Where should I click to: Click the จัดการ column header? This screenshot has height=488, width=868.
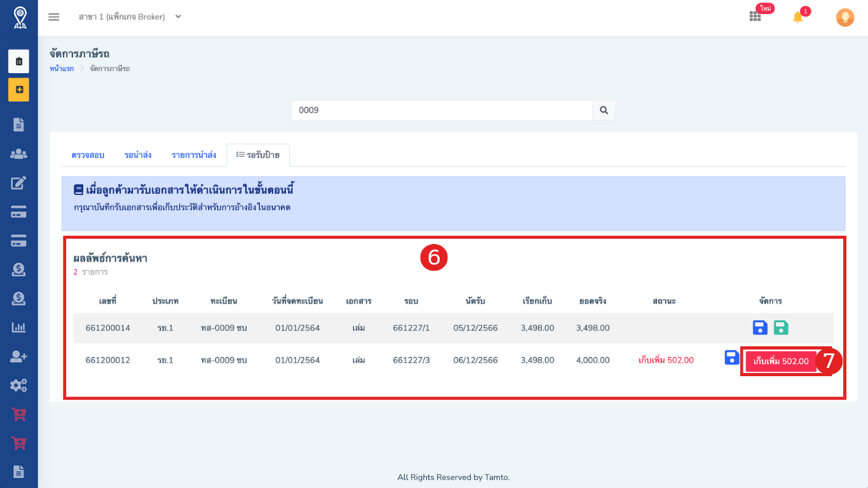coord(770,301)
